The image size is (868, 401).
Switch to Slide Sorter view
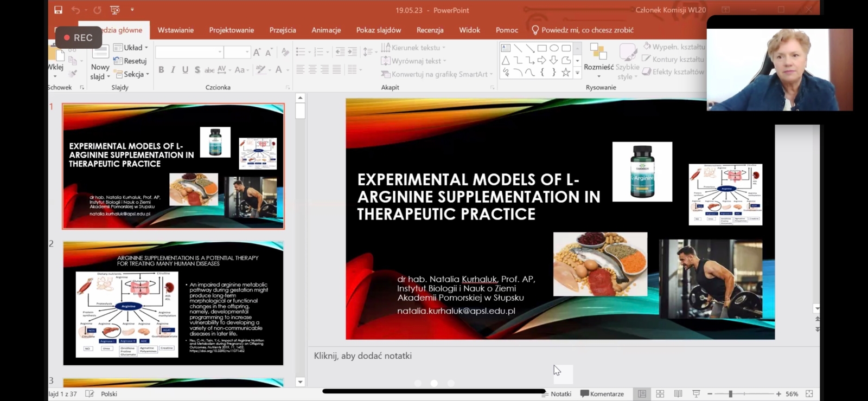pos(660,394)
